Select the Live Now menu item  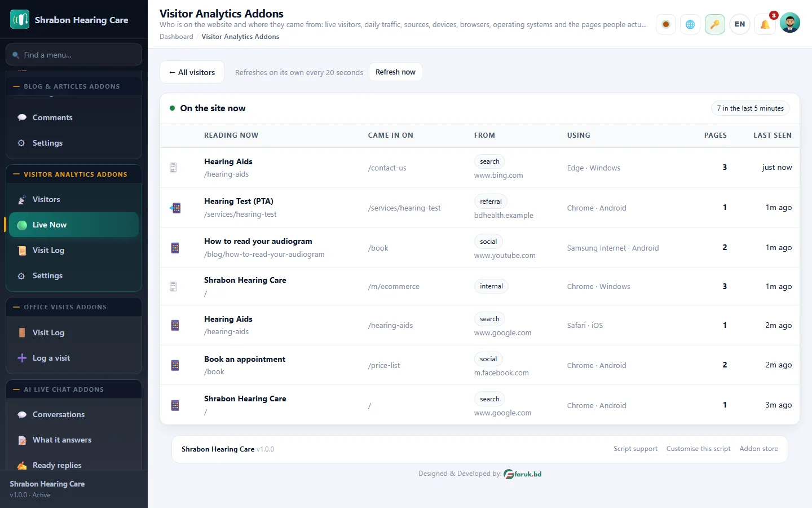74,225
